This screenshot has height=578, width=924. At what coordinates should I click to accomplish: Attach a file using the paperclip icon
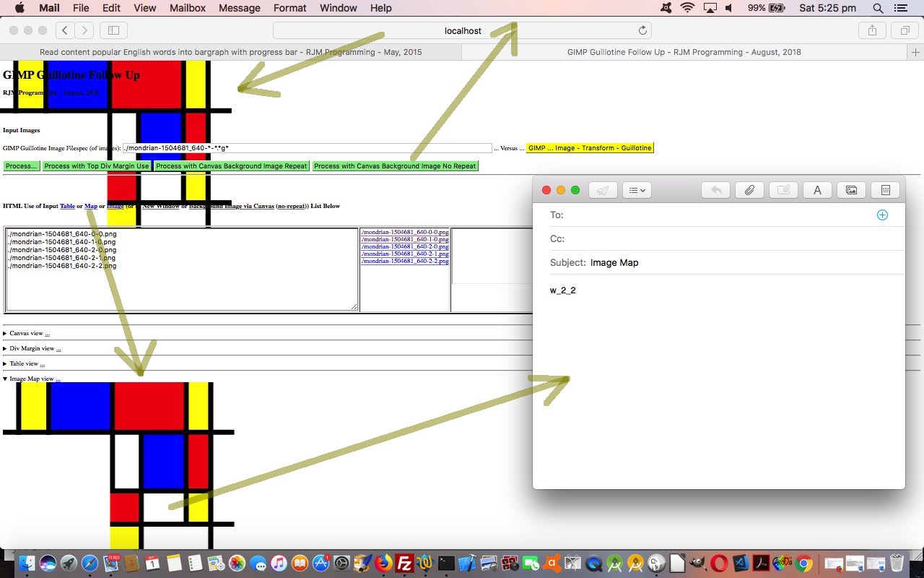(749, 190)
